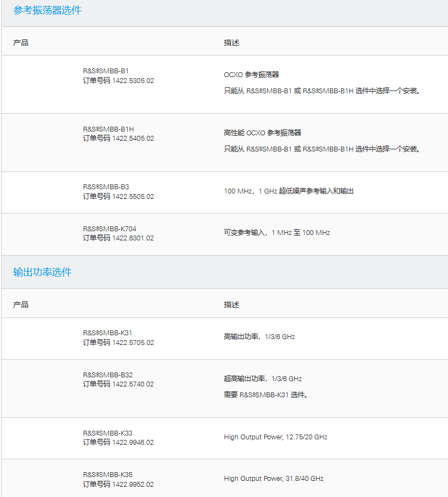Open the R&S®SMBB-K33 product entry
Viewport: 448px width, 497px height.
click(x=107, y=433)
